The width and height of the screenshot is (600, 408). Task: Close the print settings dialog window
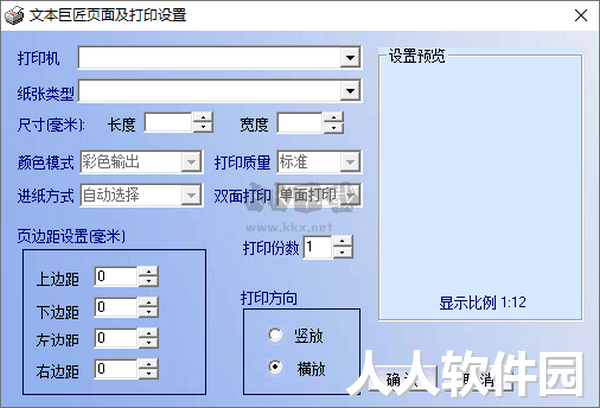pyautogui.click(x=581, y=15)
